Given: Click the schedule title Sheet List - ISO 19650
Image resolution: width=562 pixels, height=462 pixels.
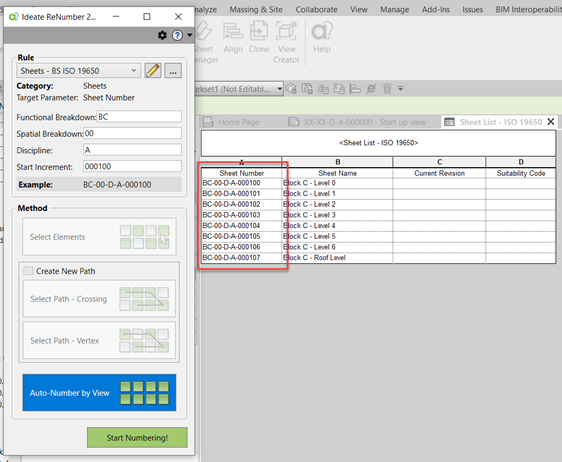Looking at the screenshot, I should [378, 143].
